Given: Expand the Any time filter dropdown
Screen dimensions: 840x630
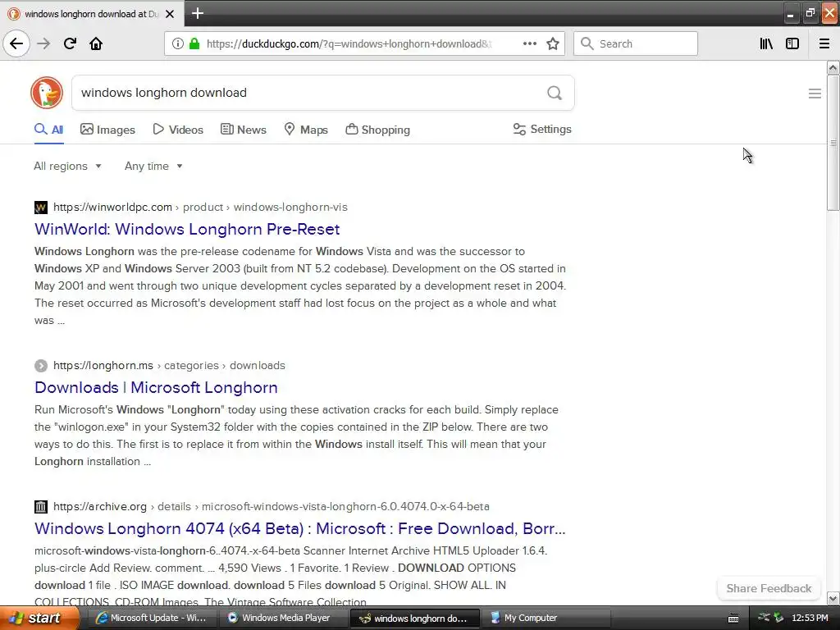Looking at the screenshot, I should [153, 166].
